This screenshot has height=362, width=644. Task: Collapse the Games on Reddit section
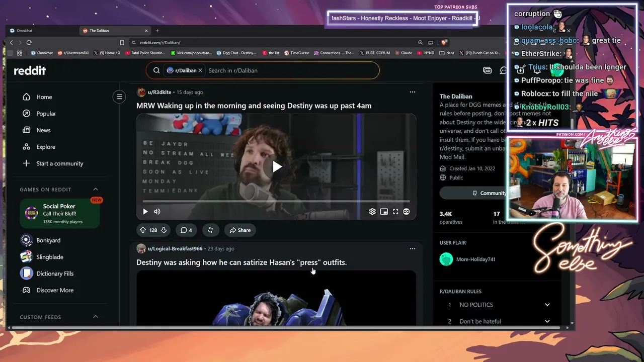coord(96,190)
